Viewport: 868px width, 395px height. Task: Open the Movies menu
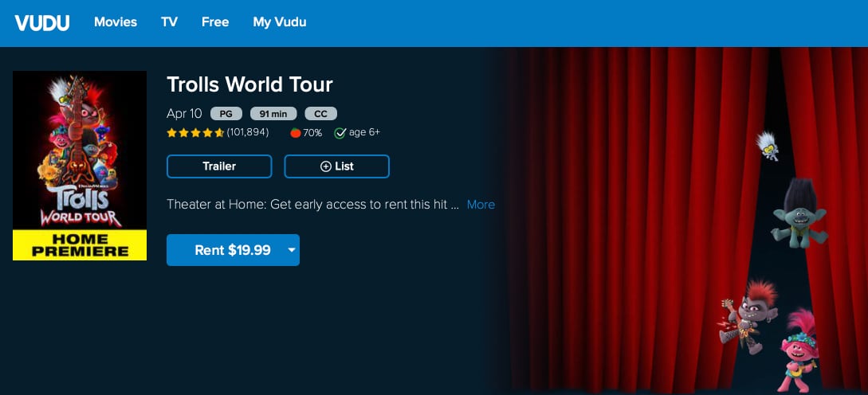point(116,22)
